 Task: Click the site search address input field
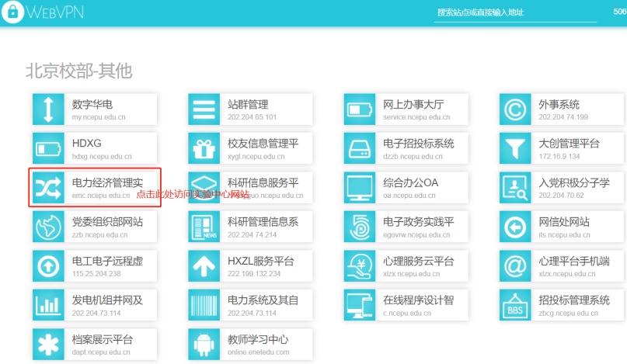(514, 12)
